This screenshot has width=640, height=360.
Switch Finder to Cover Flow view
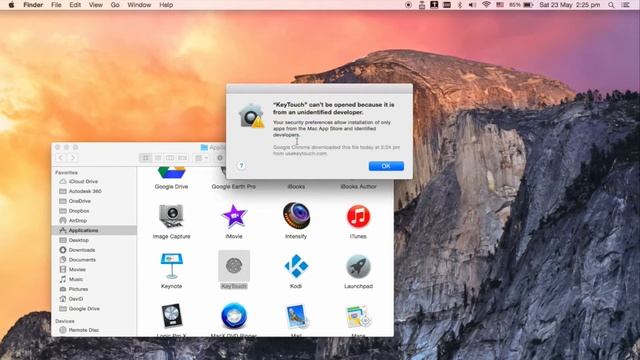[x=182, y=158]
